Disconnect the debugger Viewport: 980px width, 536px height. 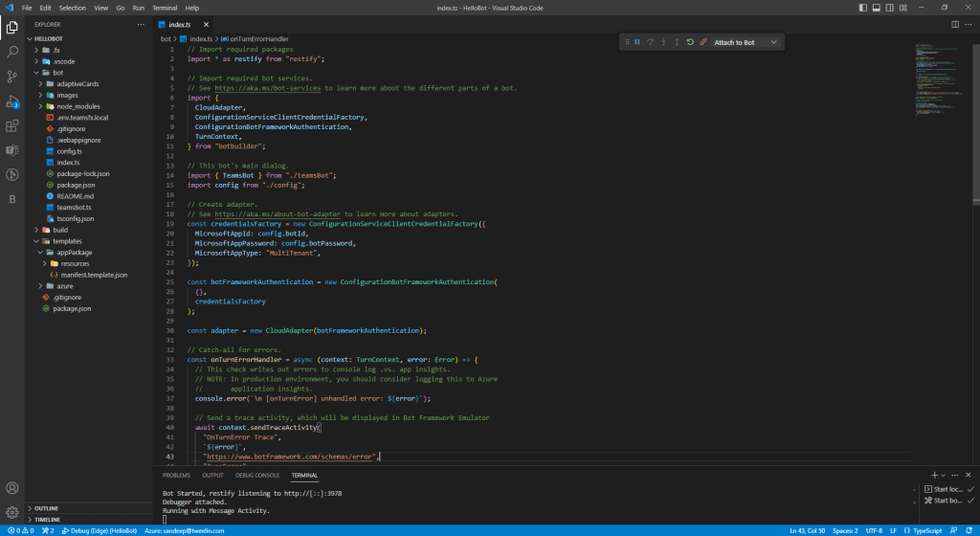pyautogui.click(x=703, y=42)
